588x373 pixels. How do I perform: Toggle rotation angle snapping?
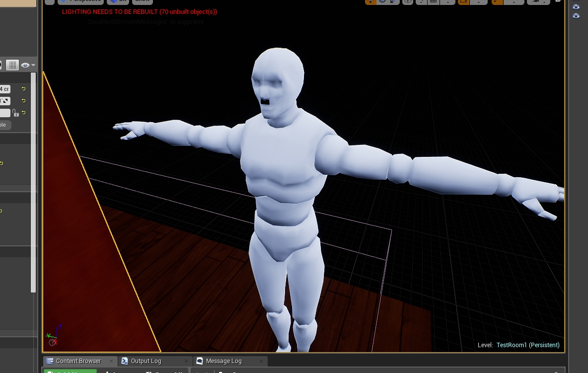click(x=463, y=1)
